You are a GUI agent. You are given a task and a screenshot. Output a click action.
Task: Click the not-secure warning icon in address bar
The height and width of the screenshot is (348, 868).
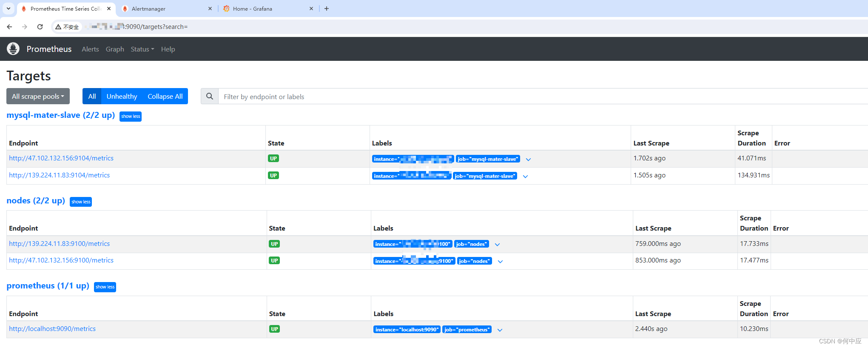coord(58,27)
